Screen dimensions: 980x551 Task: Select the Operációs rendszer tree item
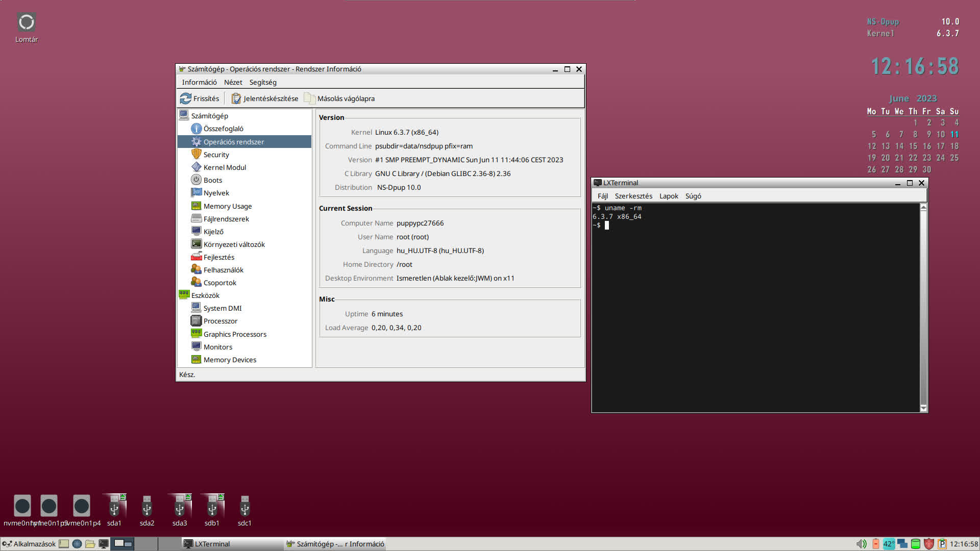234,141
